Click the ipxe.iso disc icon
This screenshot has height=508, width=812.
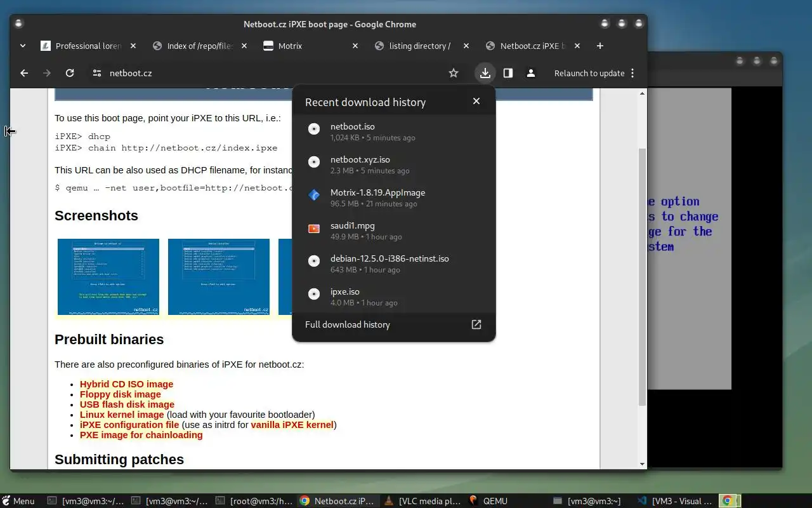(313, 294)
